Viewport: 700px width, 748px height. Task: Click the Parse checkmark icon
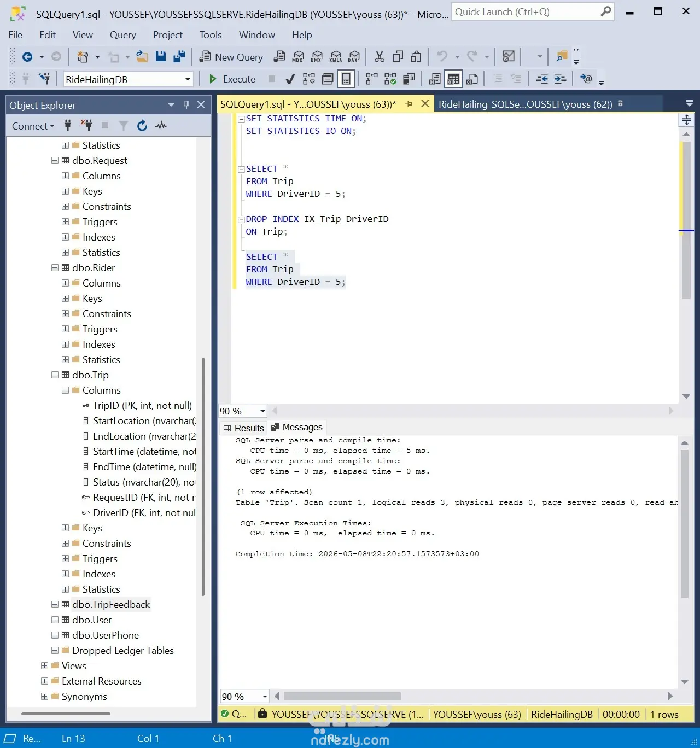click(290, 79)
